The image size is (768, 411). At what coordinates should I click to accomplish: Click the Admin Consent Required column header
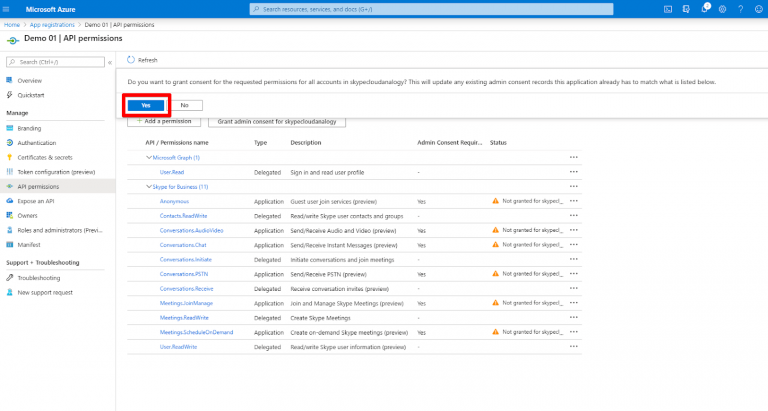pyautogui.click(x=450, y=143)
